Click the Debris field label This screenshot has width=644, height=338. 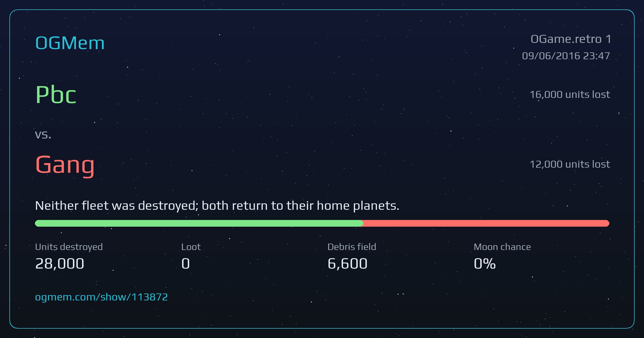352,247
